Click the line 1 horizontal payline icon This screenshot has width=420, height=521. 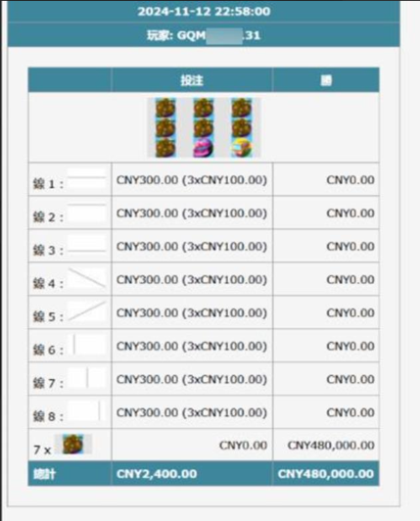tap(87, 178)
